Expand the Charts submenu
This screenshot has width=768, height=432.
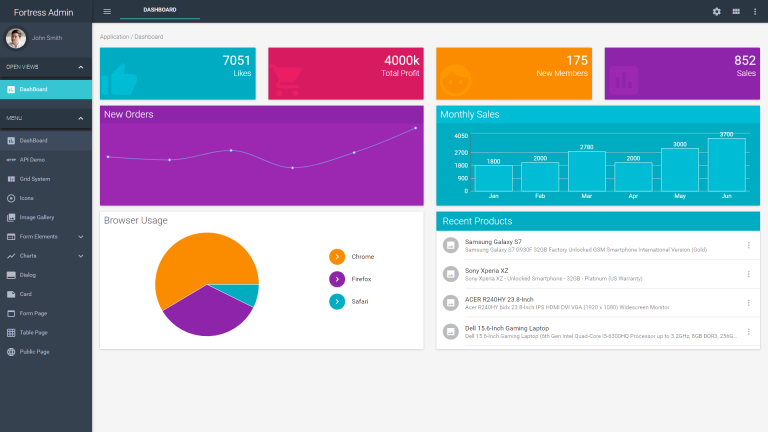coord(81,256)
